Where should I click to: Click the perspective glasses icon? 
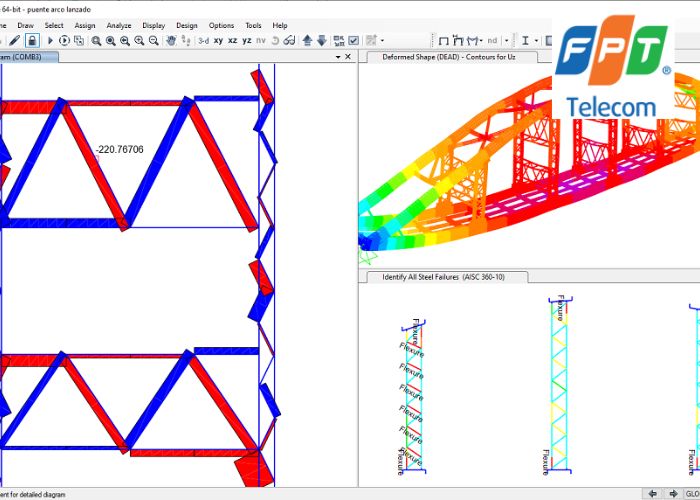tap(289, 41)
